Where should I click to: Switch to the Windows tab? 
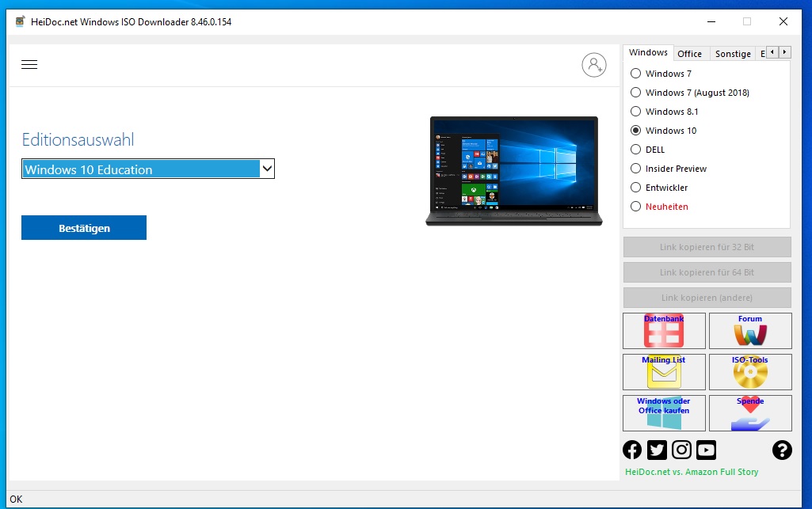(x=648, y=53)
